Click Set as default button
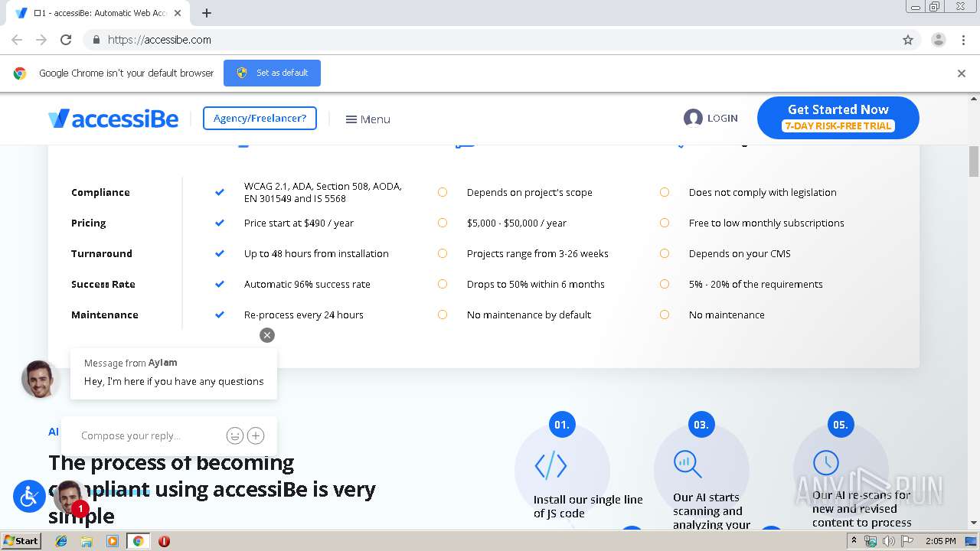This screenshot has width=980, height=551. pos(272,73)
